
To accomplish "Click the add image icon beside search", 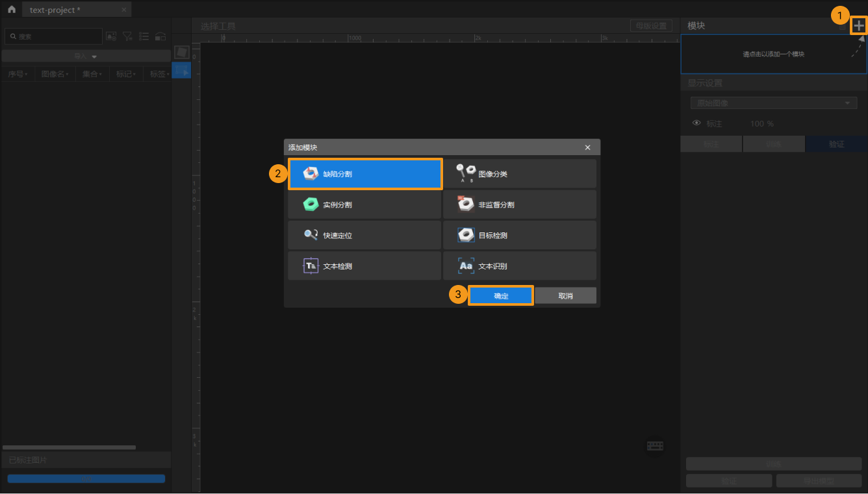I will [x=111, y=36].
